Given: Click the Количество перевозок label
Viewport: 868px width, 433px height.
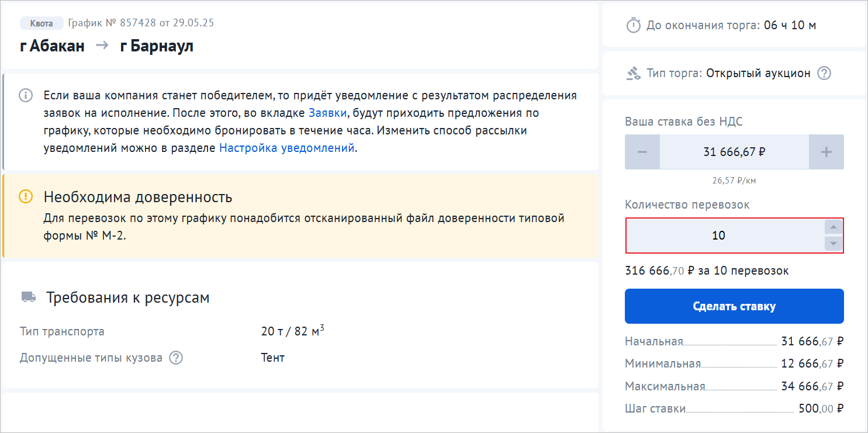Looking at the screenshot, I should point(687,205).
